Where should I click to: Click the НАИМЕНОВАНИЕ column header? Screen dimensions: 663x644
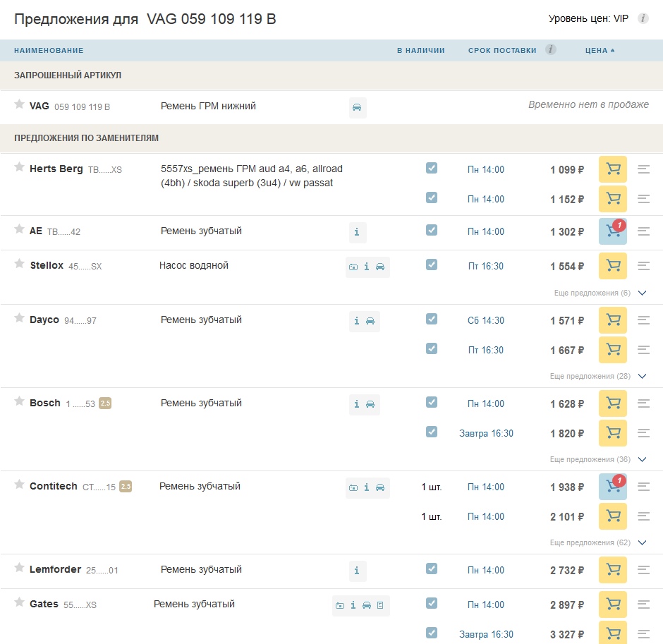pyautogui.click(x=49, y=50)
